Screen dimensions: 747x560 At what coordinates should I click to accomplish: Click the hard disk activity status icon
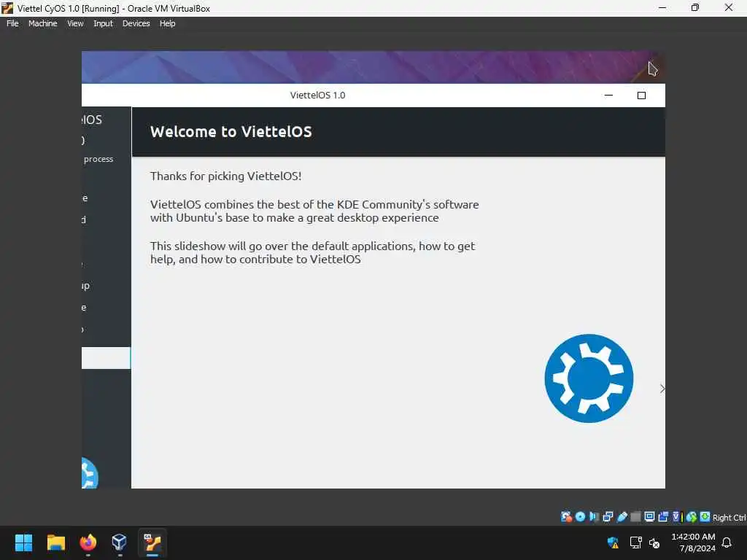point(566,517)
